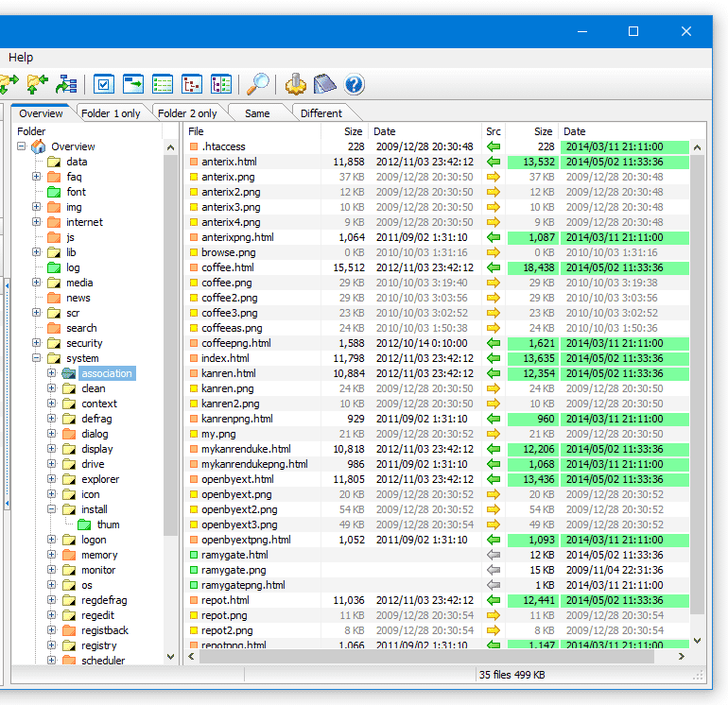Screen dimensions: 728x705
Task: Click the green list view toolbar icon
Action: [x=163, y=84]
